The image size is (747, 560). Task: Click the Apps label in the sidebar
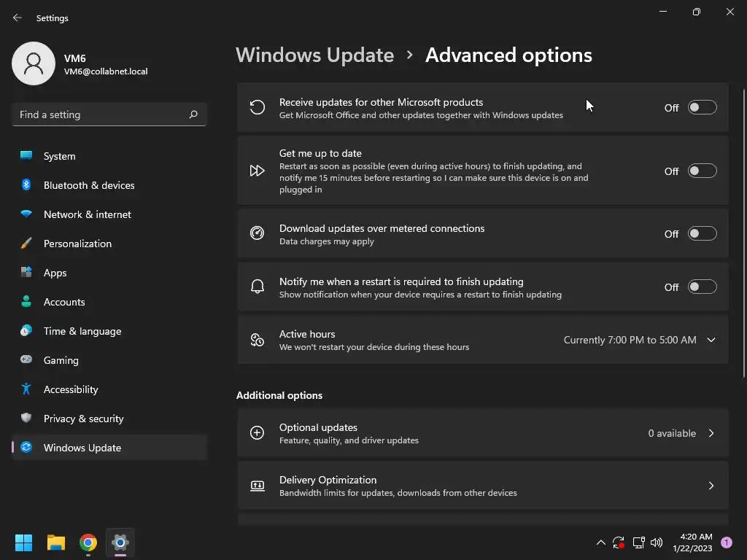click(55, 273)
